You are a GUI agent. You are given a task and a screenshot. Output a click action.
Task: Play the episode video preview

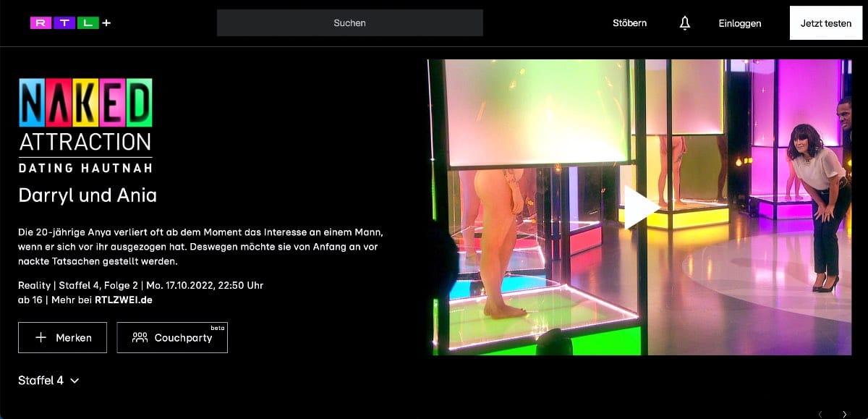click(642, 207)
